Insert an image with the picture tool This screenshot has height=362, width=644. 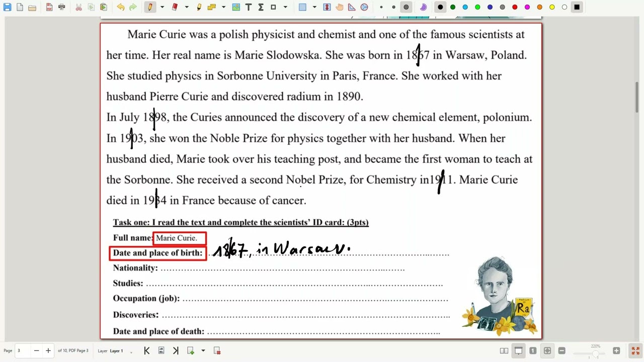point(236,7)
